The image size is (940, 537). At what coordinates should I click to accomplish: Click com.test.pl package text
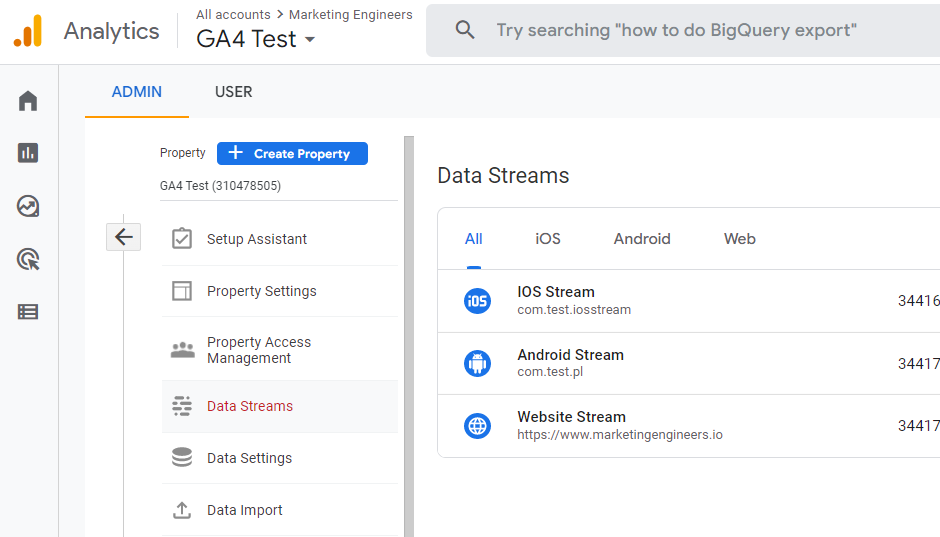click(550, 372)
